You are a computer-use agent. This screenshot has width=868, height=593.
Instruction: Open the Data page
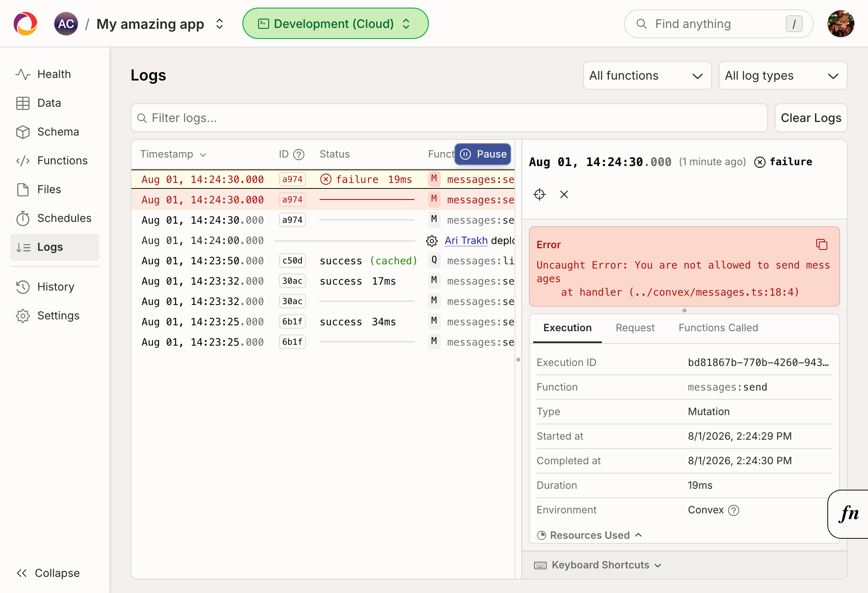coord(54,103)
